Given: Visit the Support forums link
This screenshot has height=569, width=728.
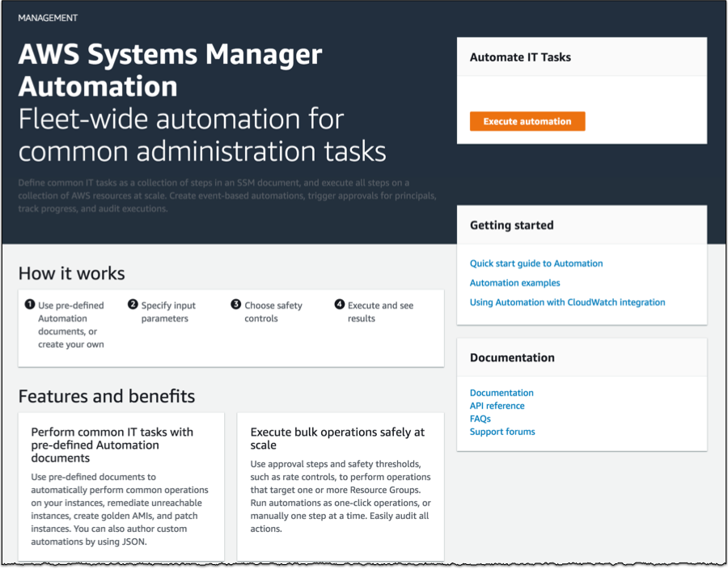Looking at the screenshot, I should coord(502,432).
